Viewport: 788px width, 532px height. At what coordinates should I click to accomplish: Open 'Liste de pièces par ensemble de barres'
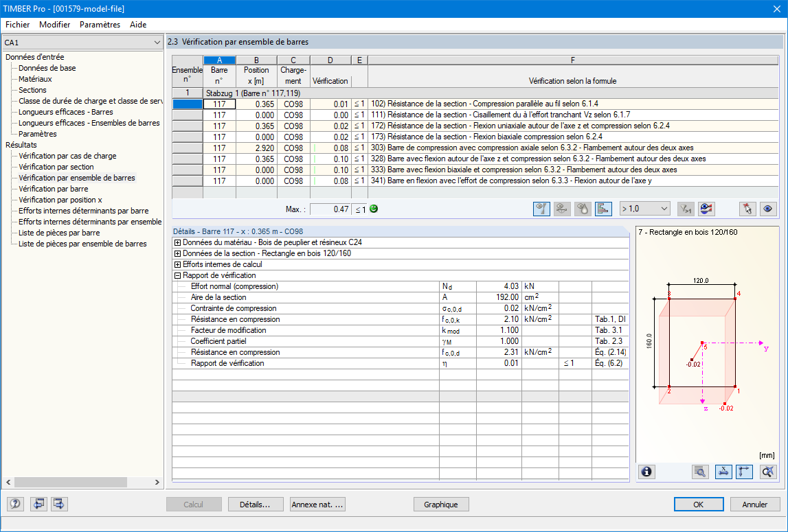[83, 244]
